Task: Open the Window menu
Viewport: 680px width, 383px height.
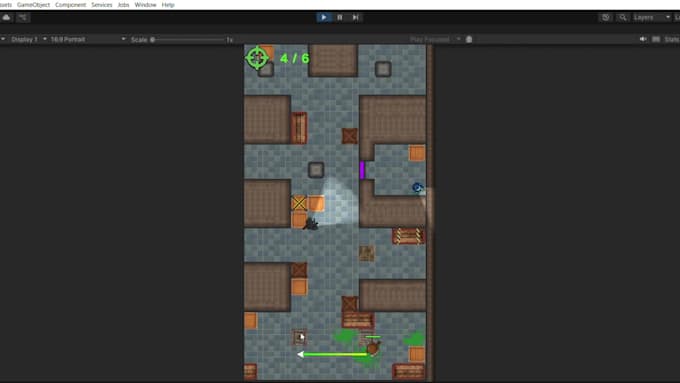Action: click(x=145, y=5)
